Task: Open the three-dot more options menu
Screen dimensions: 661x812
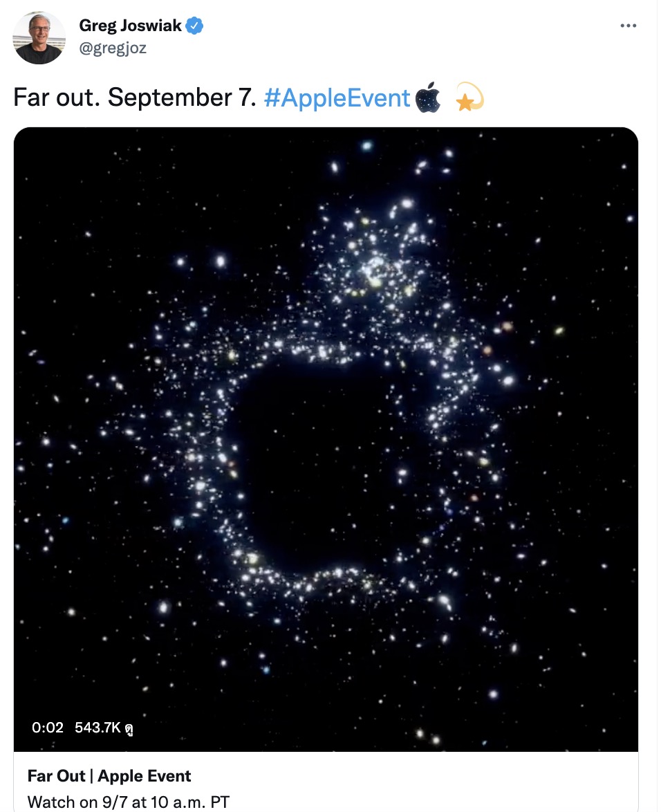Action: pyautogui.click(x=628, y=26)
